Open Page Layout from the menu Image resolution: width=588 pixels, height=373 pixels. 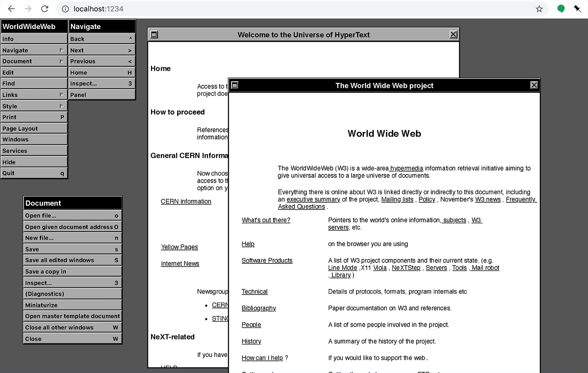pos(34,128)
